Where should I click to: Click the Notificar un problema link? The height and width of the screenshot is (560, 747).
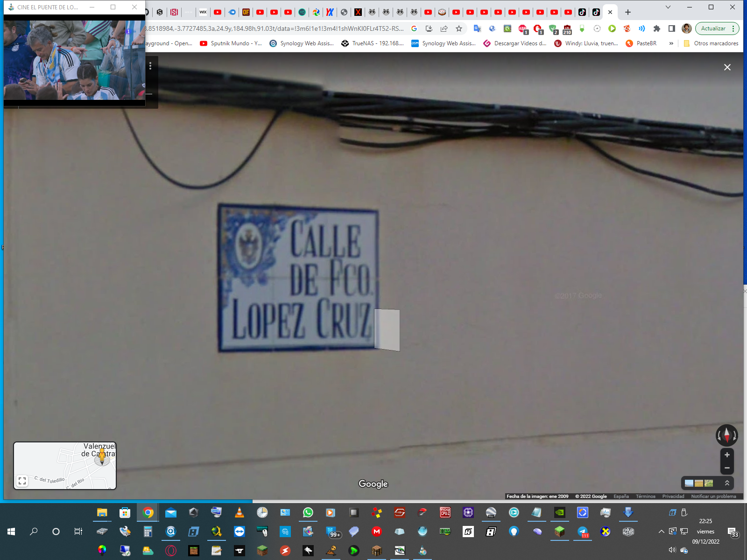713,496
